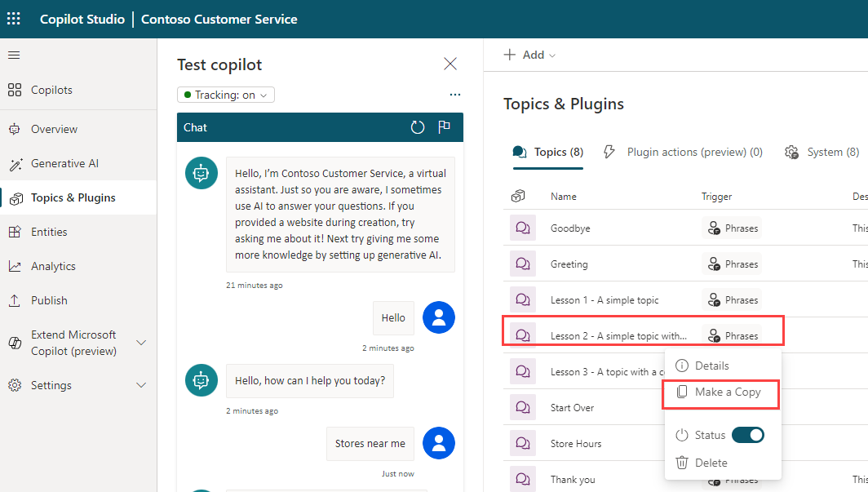Image resolution: width=868 pixels, height=492 pixels.
Task: Open the app launcher waffle icon
Action: [14, 19]
